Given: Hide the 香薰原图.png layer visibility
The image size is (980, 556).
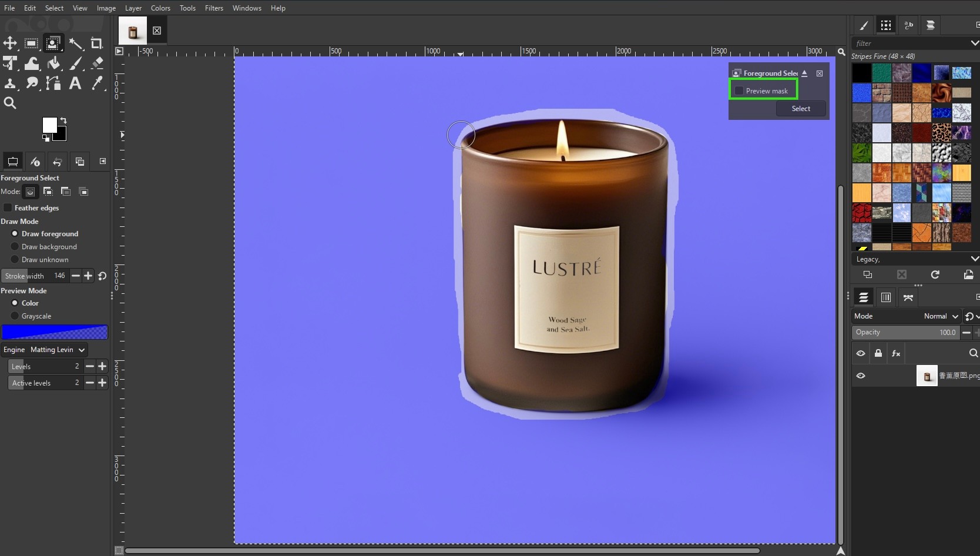Looking at the screenshot, I should point(861,376).
